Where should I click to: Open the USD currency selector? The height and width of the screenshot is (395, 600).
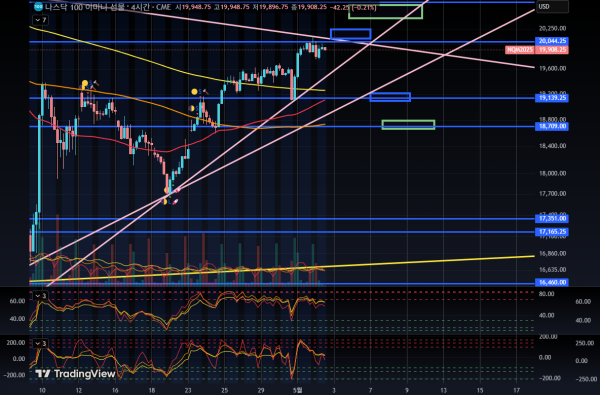(553, 7)
